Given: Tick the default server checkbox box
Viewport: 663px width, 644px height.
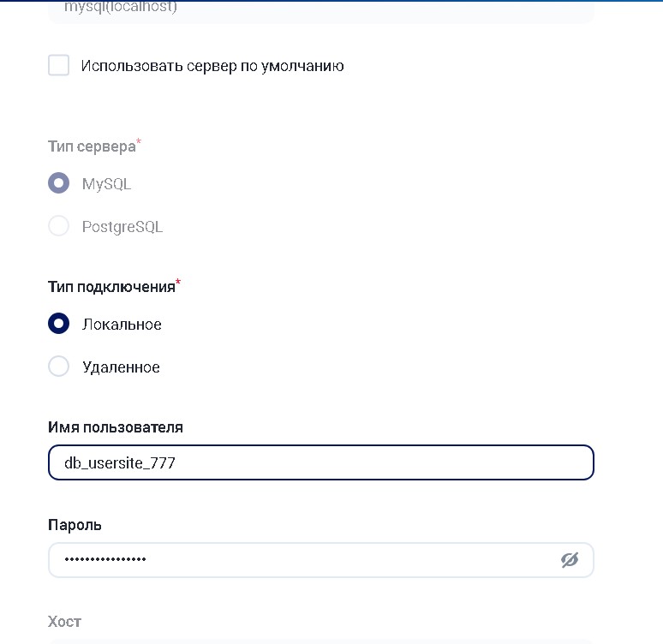Looking at the screenshot, I should 58,65.
